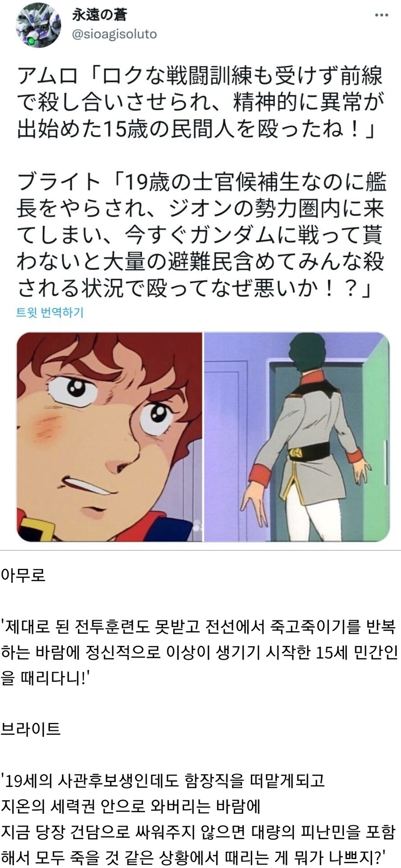The width and height of the screenshot is (401, 868).
Task: Click the divider line below the tweet images
Action: pyautogui.click(x=200, y=550)
